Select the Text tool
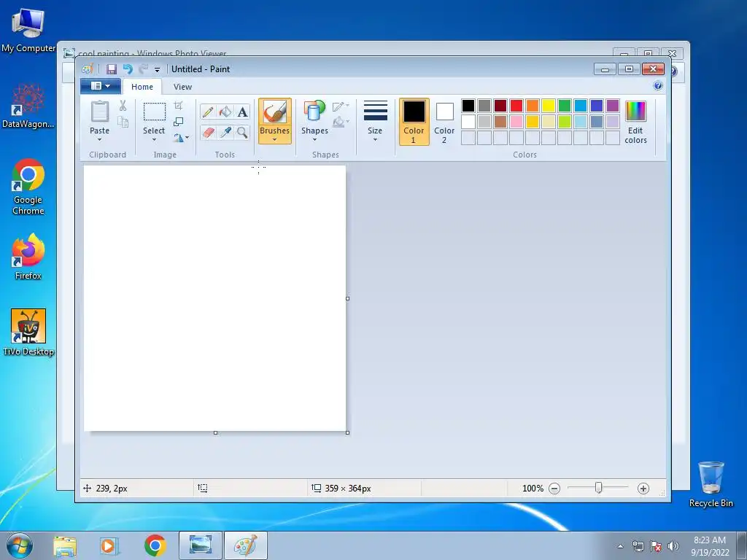 [242, 112]
